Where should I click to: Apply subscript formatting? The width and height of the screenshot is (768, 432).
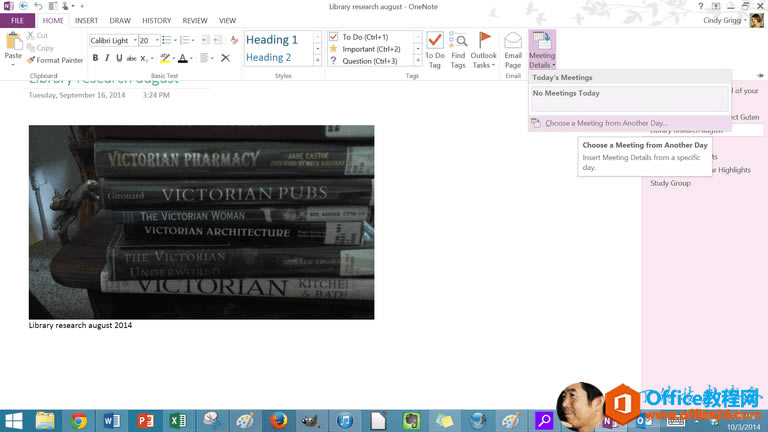click(x=144, y=58)
